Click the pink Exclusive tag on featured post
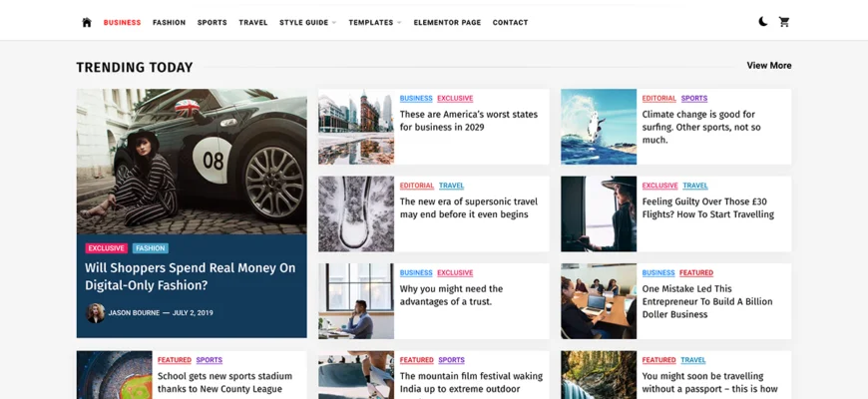Image resolution: width=868 pixels, height=399 pixels. (x=106, y=248)
